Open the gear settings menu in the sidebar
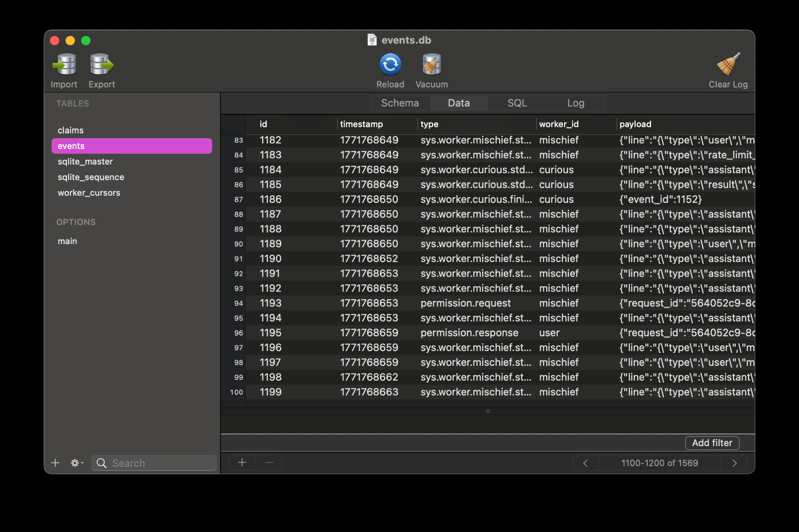Screen dimensions: 799x532 point(76,463)
